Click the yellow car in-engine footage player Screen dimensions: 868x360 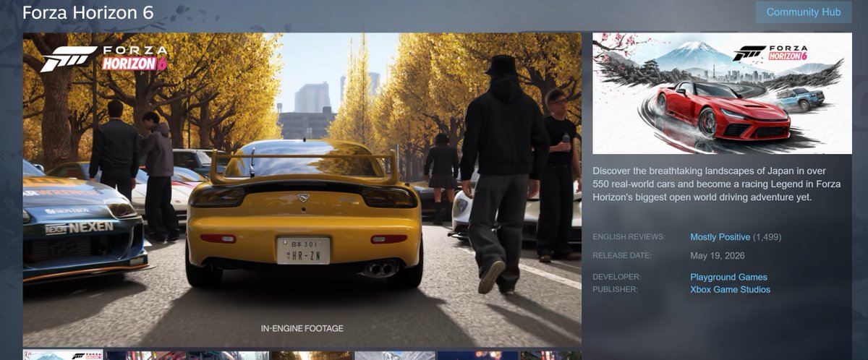(x=302, y=190)
